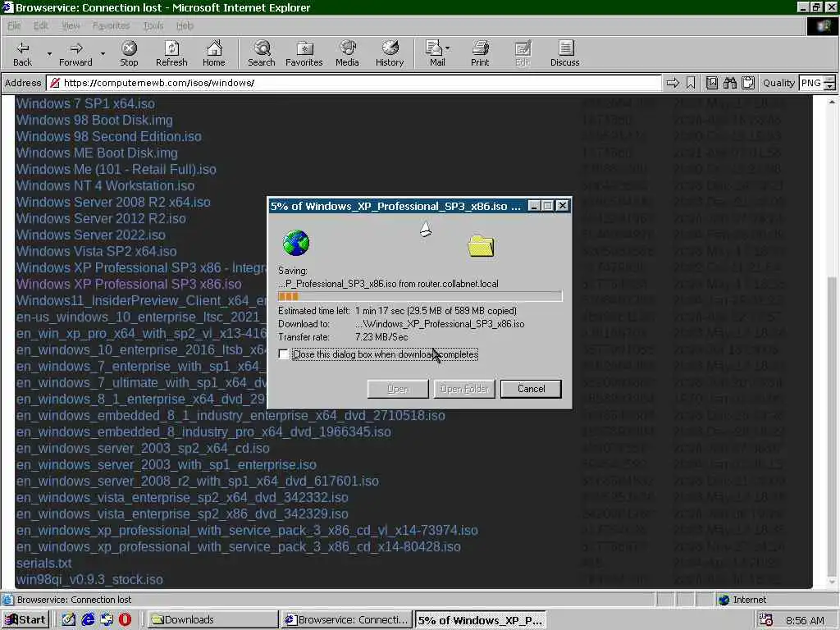Click the bookmark ribbon icon

pos(691,83)
